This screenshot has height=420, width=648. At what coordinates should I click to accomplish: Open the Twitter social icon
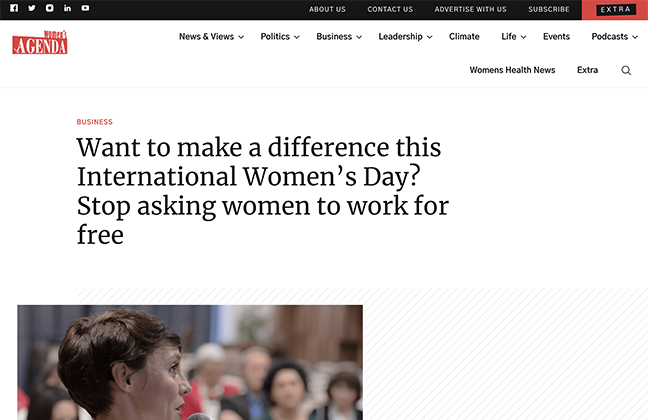click(x=32, y=8)
